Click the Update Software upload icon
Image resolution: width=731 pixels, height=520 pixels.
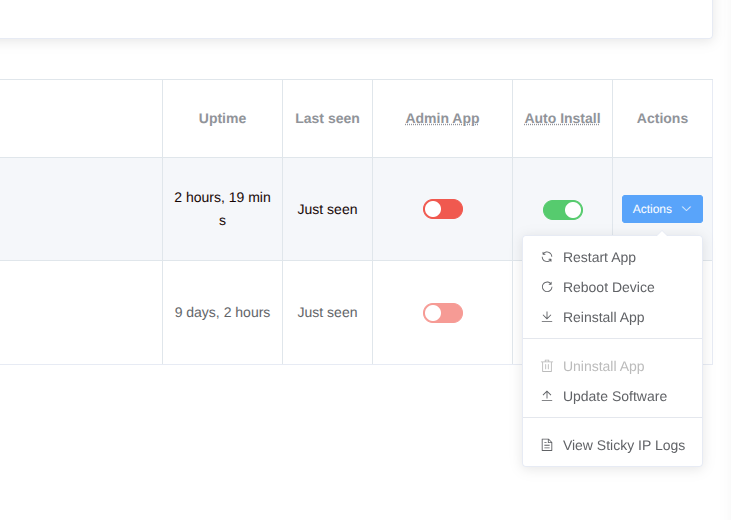coord(547,396)
